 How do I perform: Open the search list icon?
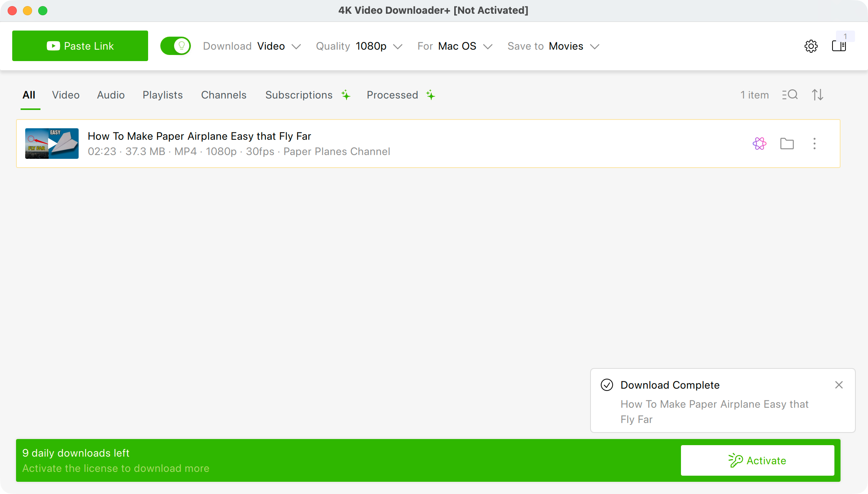coord(790,95)
